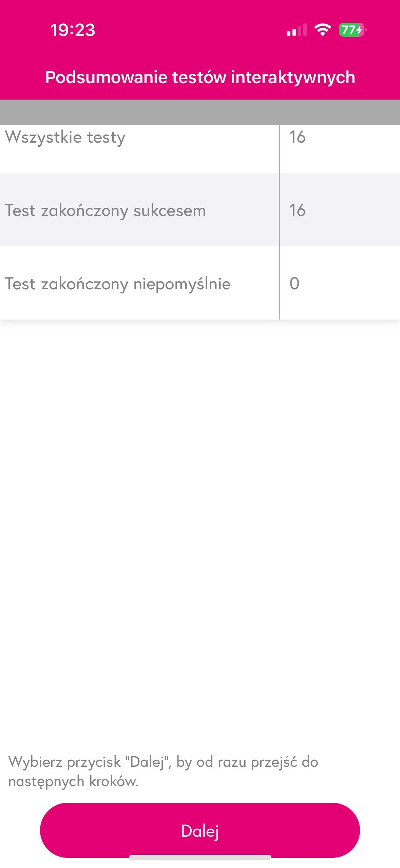This screenshot has width=400, height=868.
Task: Select the Test zakończony sukcesem row
Action: point(200,210)
